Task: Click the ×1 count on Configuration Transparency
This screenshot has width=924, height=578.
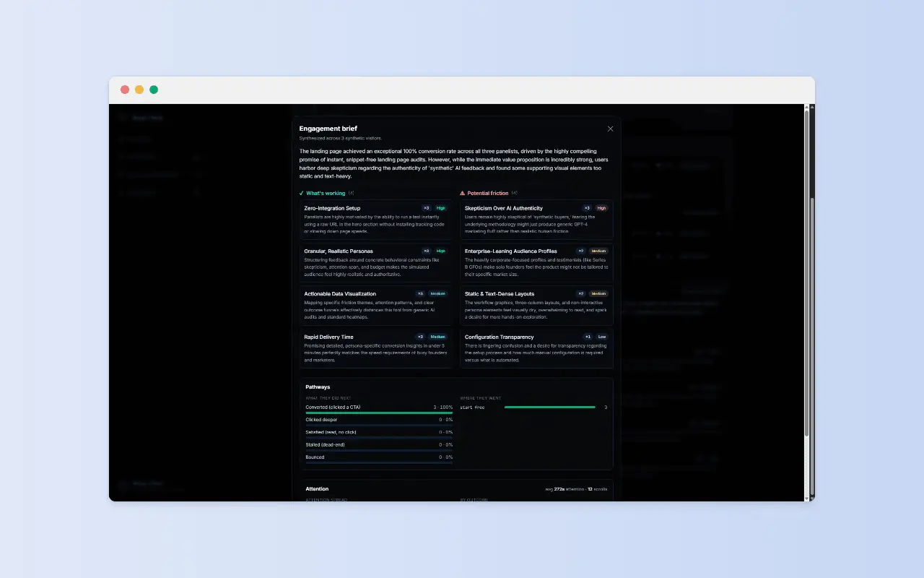Action: click(x=588, y=337)
